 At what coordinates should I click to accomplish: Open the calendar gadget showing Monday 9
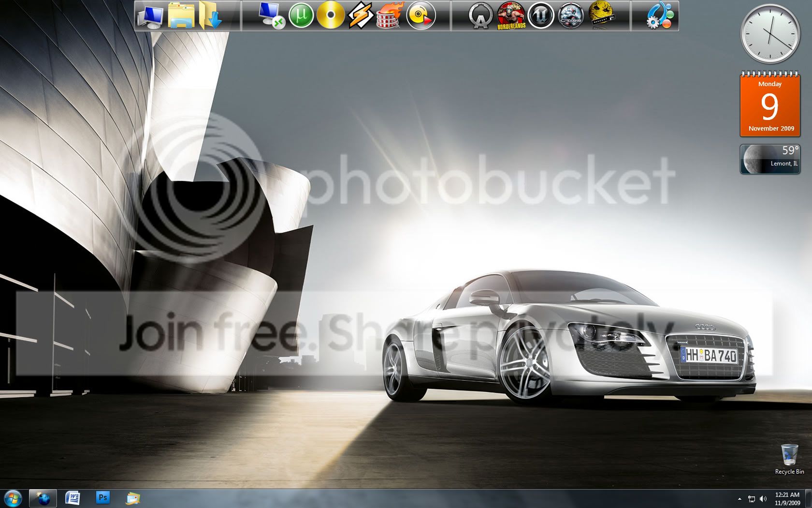[x=770, y=104]
